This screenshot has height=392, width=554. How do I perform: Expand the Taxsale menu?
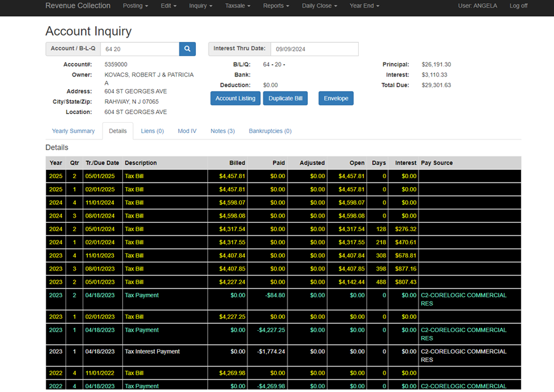tap(237, 6)
